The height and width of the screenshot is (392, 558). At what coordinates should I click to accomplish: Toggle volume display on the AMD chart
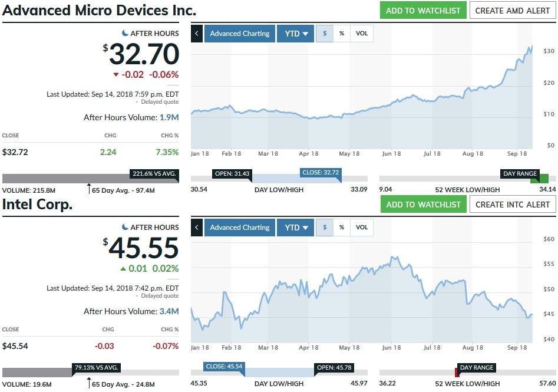point(361,34)
